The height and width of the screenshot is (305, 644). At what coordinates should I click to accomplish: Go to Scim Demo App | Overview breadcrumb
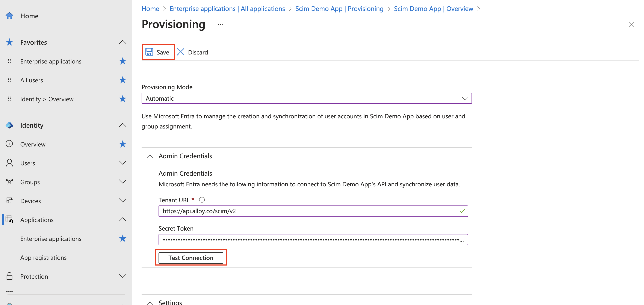coord(433,9)
